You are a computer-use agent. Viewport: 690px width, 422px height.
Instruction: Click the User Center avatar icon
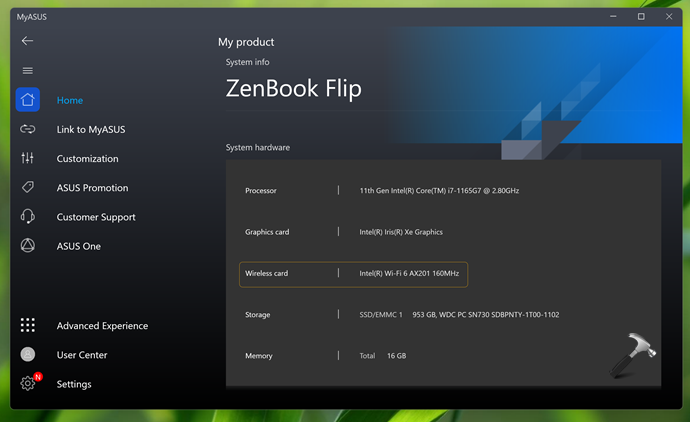click(x=27, y=355)
